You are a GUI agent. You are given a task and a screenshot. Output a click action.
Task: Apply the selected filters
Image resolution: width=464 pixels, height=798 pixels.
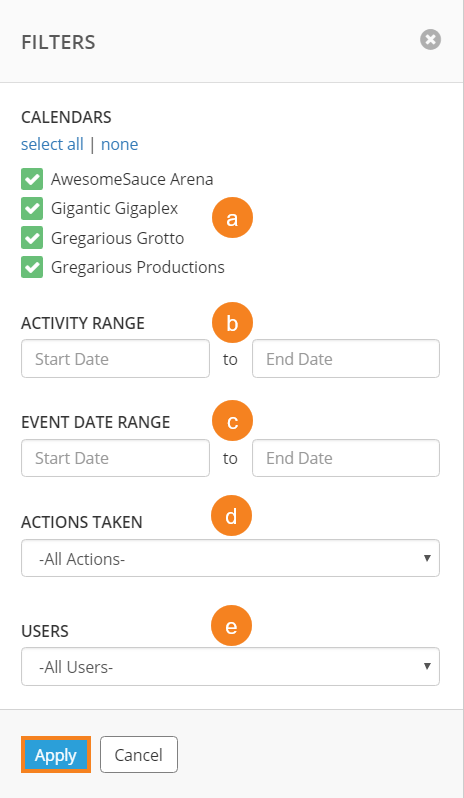(56, 755)
